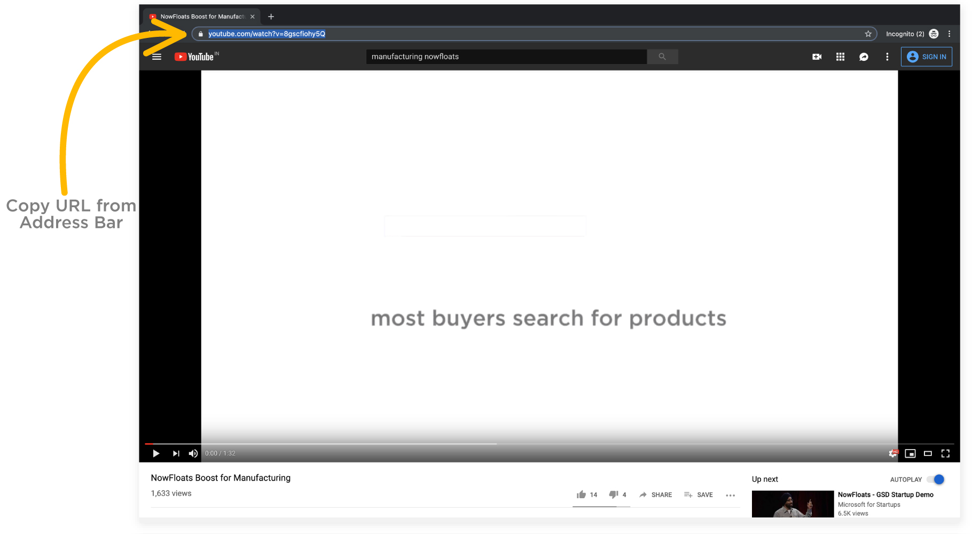The width and height of the screenshot is (980, 534).
Task: Open more actions ellipsis below video
Action: point(731,496)
